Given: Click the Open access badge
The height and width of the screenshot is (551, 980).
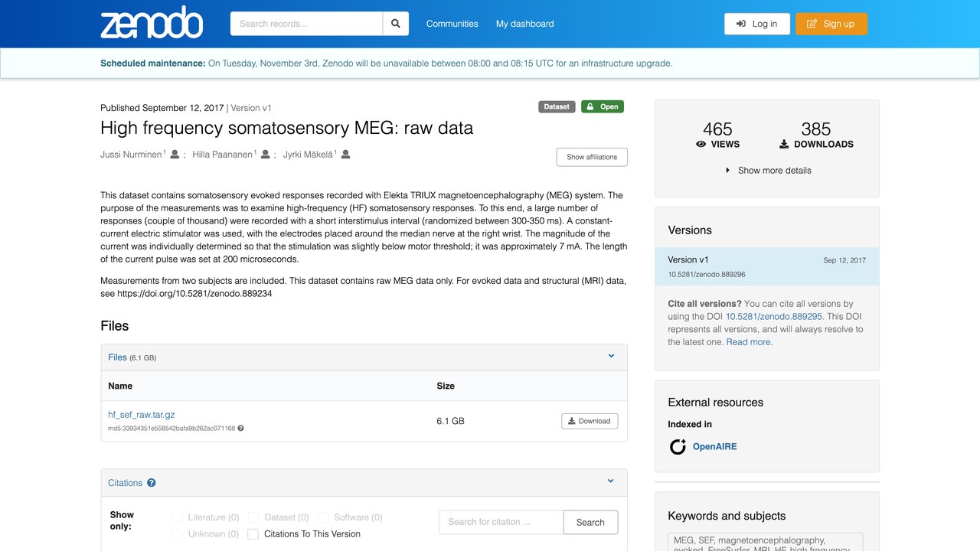Looking at the screenshot, I should point(603,107).
